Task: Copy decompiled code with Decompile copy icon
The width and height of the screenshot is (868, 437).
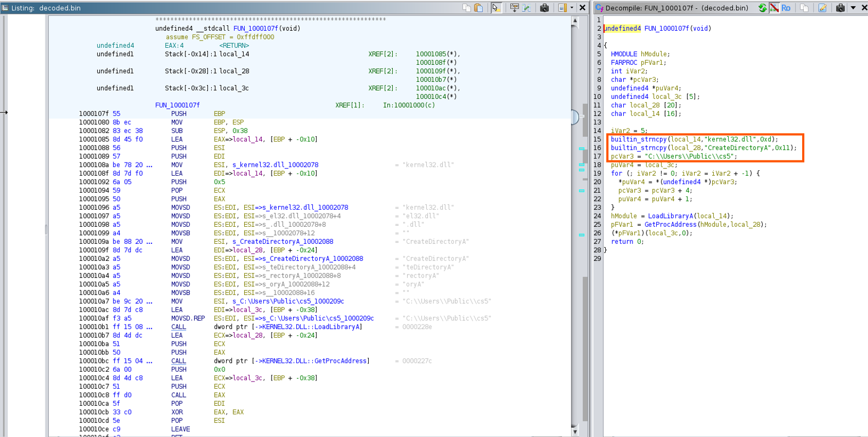Action: tap(804, 8)
